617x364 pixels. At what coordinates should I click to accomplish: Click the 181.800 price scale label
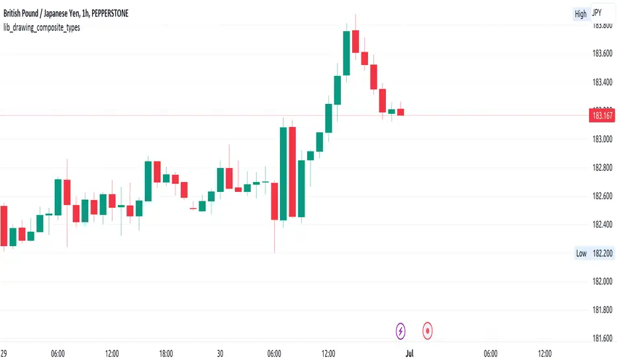[x=600, y=310]
